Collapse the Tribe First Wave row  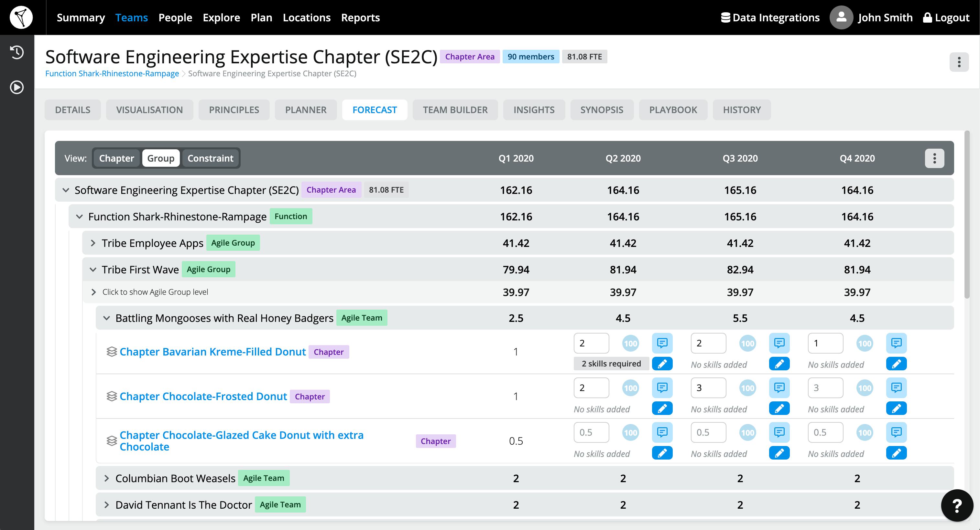93,269
